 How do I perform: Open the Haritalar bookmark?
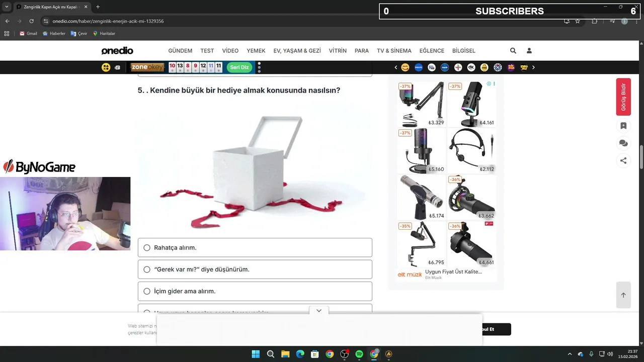click(x=104, y=34)
